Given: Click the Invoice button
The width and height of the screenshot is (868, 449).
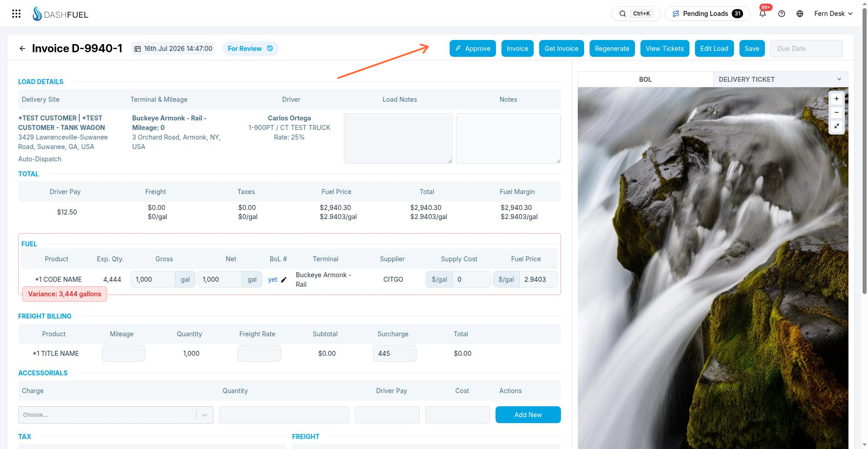Looking at the screenshot, I should click(517, 49).
